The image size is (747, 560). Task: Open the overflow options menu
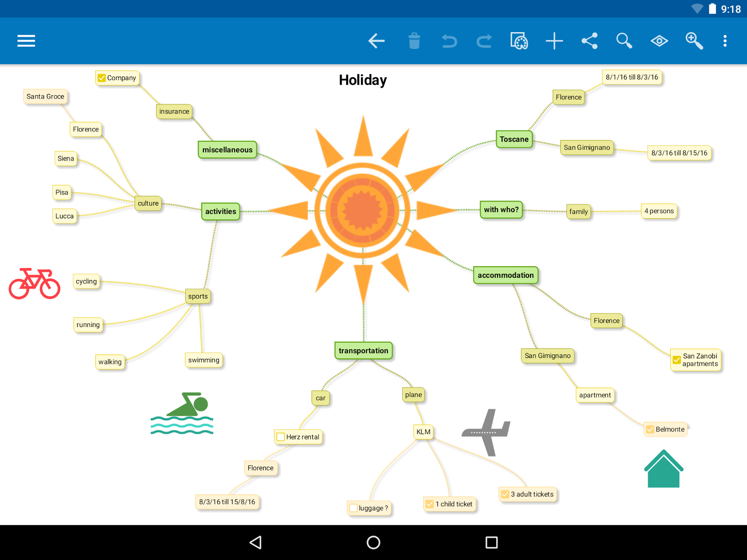[725, 41]
